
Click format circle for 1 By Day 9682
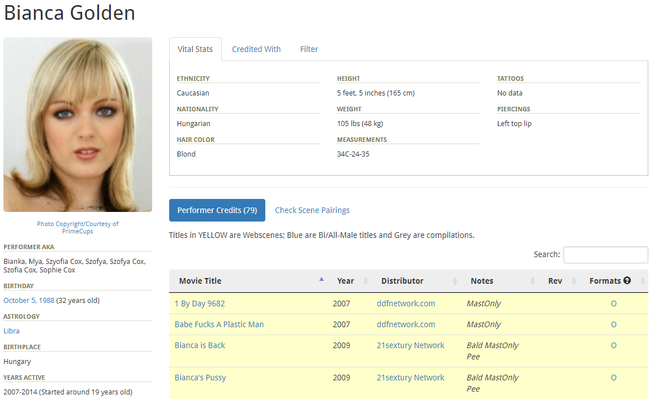tap(614, 304)
